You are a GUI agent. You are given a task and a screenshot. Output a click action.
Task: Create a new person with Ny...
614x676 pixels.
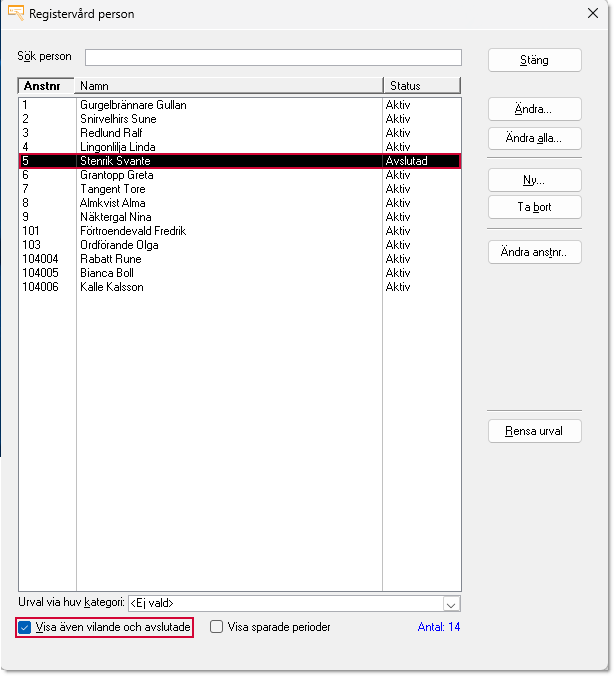(534, 180)
